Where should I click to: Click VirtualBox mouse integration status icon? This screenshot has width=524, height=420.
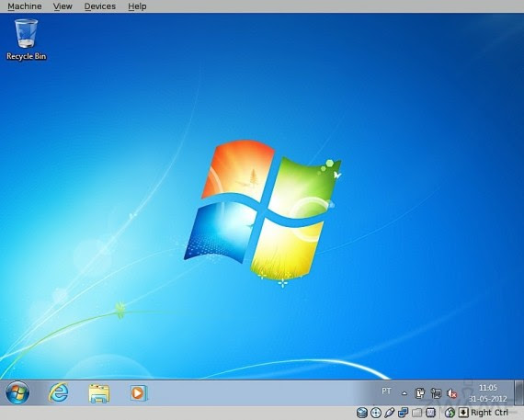click(x=450, y=413)
